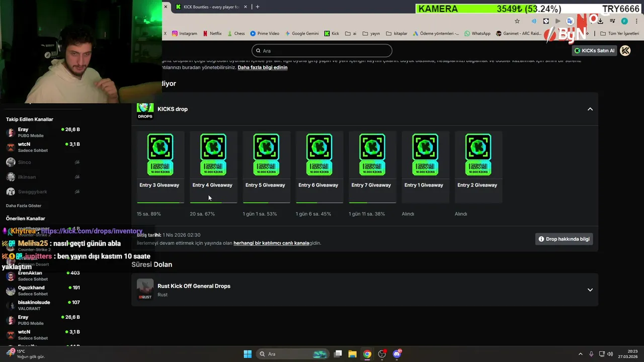
Task: Click the Windows taskbar search box
Action: click(x=293, y=354)
